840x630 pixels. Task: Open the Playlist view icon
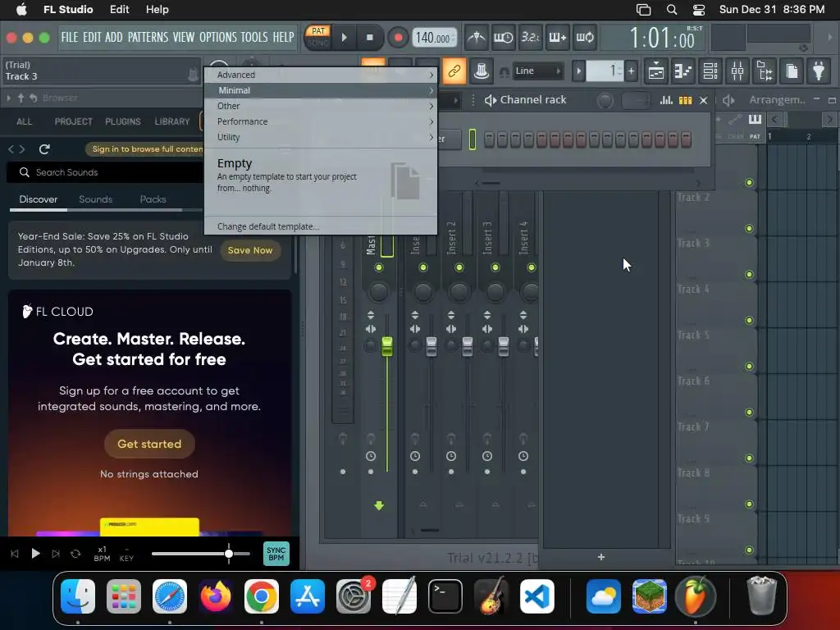coord(656,71)
